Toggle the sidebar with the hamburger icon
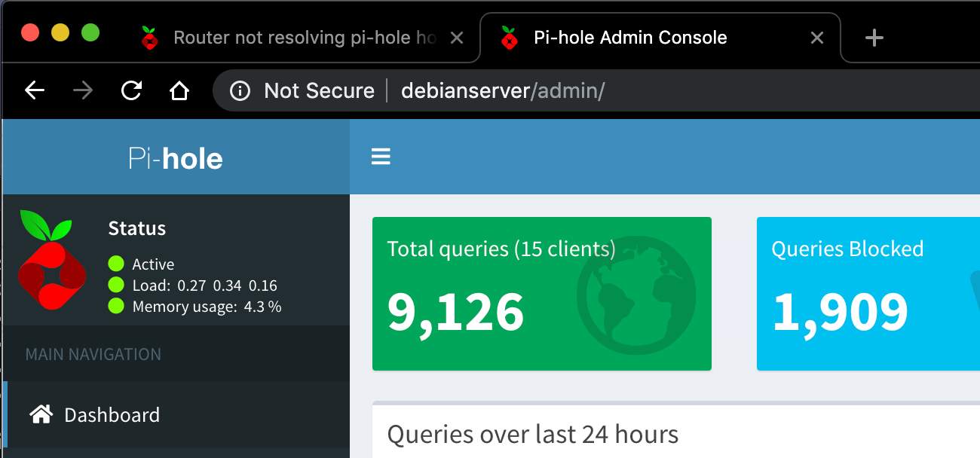 tap(381, 157)
